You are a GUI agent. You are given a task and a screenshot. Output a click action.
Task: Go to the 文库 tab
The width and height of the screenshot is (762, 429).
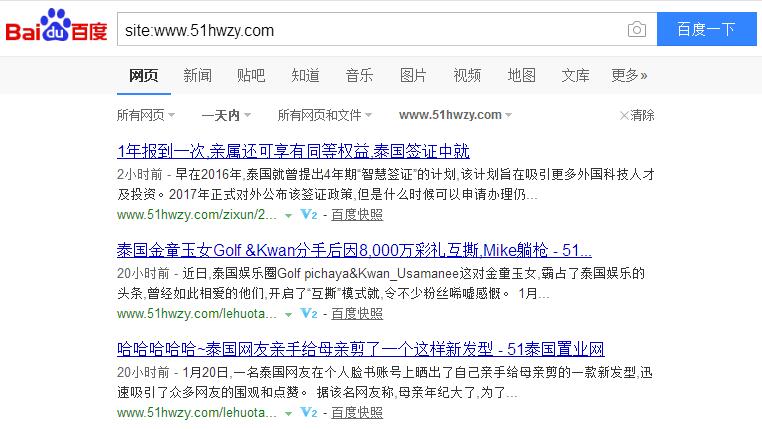[575, 75]
